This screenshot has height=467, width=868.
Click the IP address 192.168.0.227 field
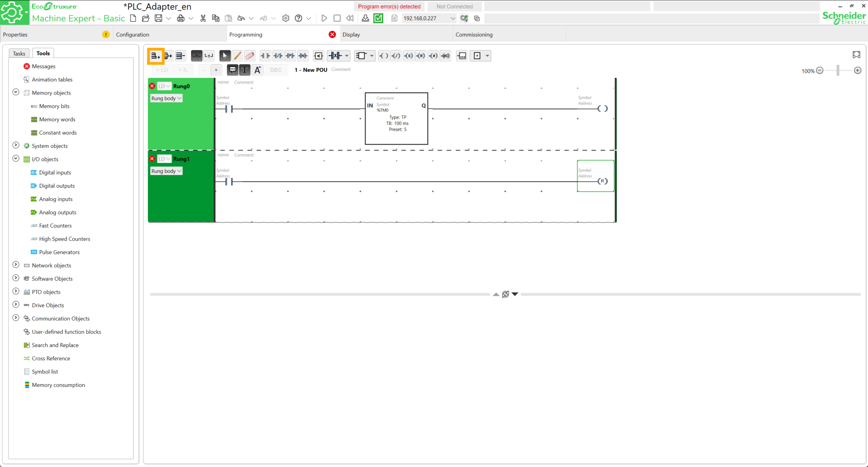coord(424,19)
